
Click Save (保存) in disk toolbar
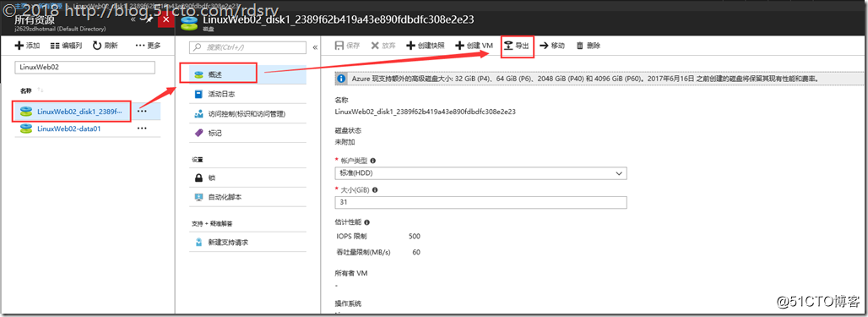coord(348,46)
